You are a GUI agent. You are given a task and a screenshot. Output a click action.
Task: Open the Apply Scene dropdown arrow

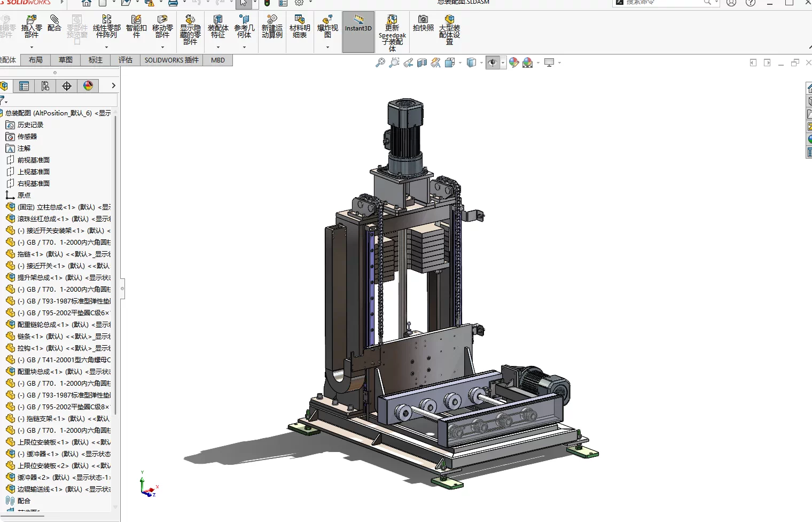tap(538, 63)
